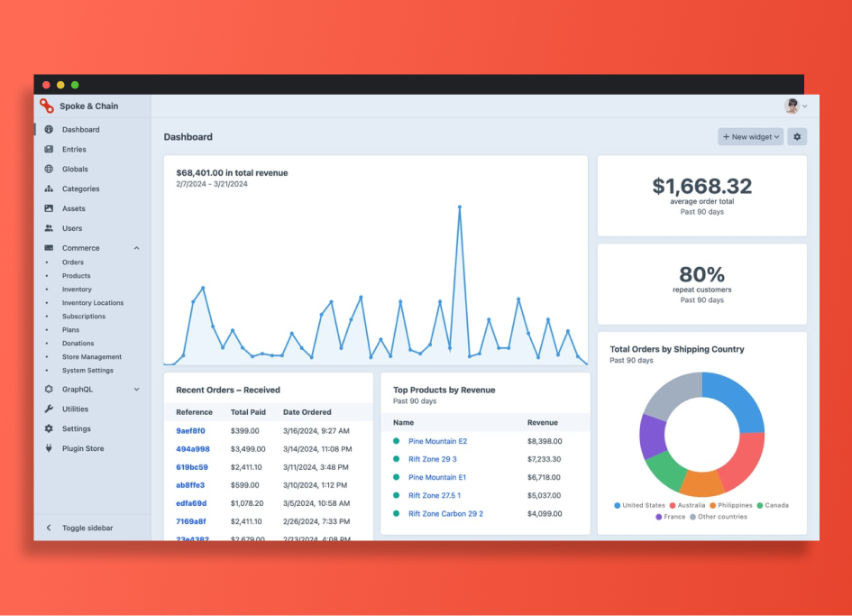
Task: Open the New widget dropdown
Action: (x=750, y=136)
